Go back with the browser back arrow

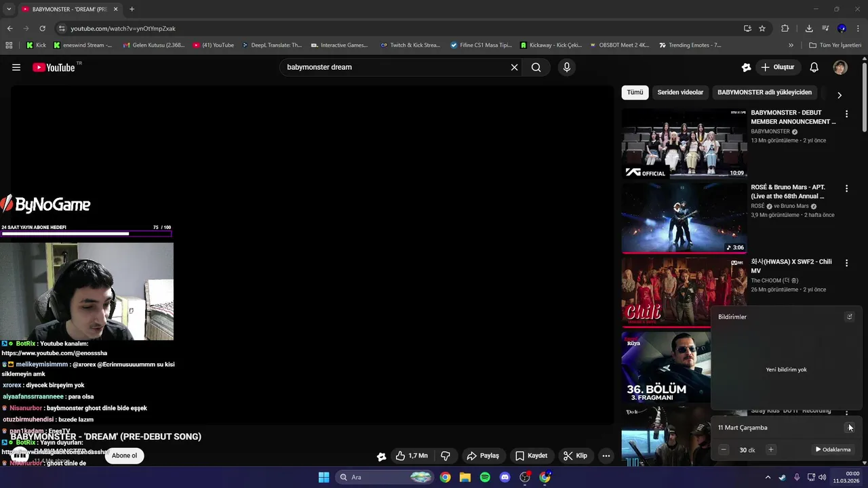pyautogui.click(x=9, y=28)
